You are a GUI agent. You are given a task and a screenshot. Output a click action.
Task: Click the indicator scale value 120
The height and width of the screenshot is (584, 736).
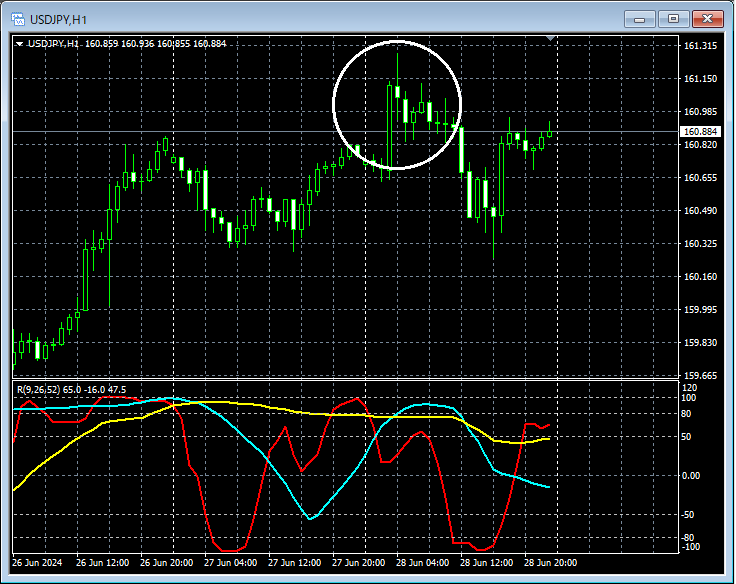(x=690, y=388)
